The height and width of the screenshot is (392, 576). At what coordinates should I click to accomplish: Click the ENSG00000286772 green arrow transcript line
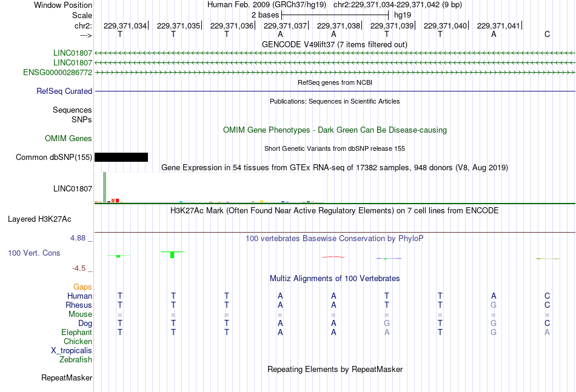(x=335, y=73)
